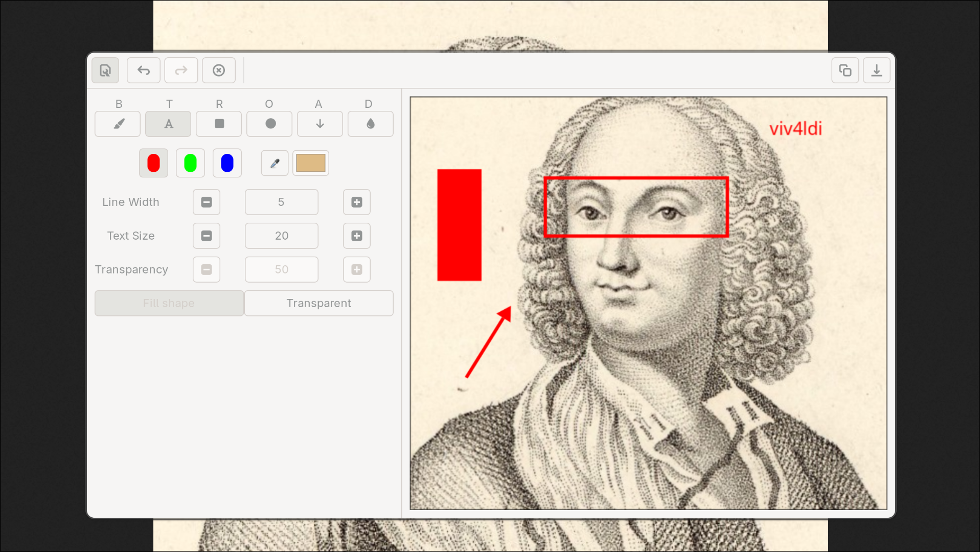980x552 pixels.
Task: Select the Brush tool
Action: 118,124
